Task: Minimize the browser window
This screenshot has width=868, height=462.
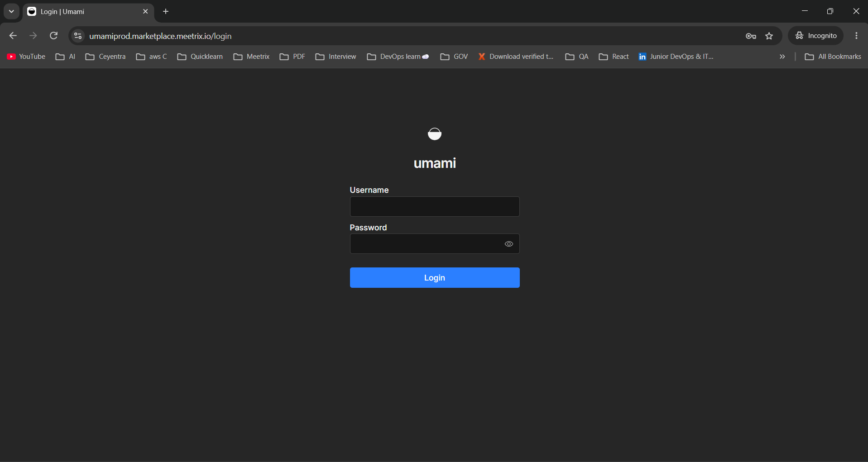Action: tap(805, 11)
